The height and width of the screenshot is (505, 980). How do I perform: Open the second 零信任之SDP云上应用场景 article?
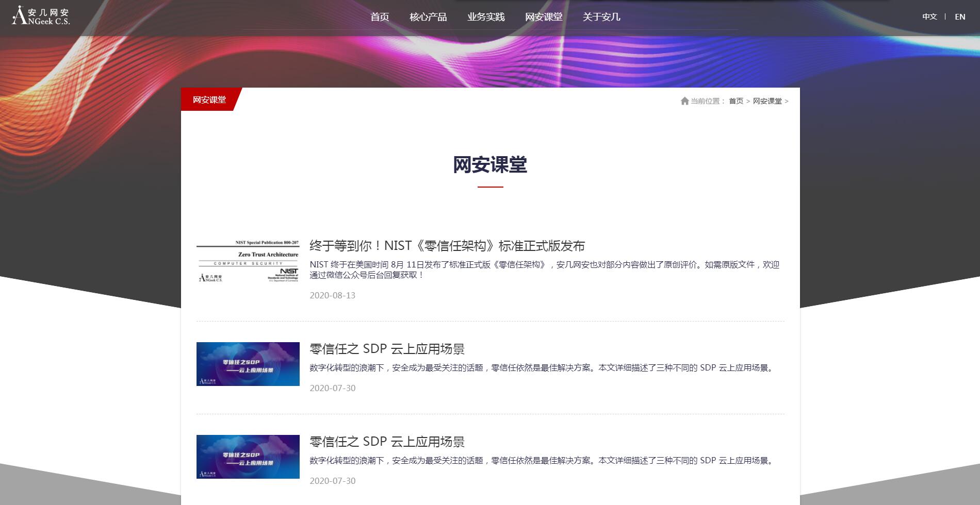pyautogui.click(x=387, y=442)
